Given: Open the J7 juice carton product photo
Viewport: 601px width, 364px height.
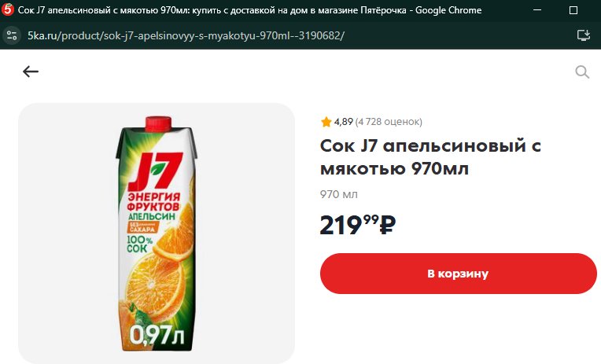Looking at the screenshot, I should [157, 233].
